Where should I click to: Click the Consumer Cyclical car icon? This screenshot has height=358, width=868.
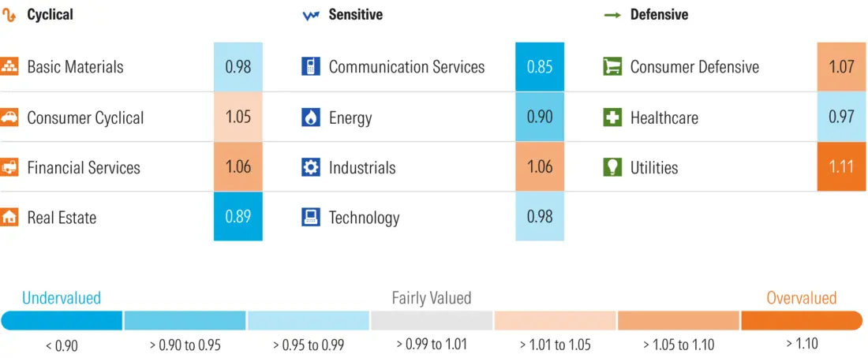click(9, 117)
